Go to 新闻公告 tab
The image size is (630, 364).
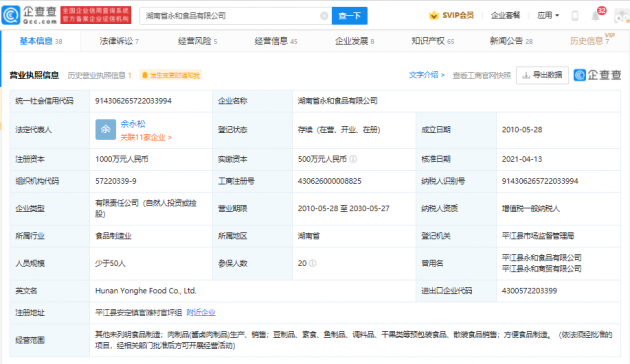(x=511, y=41)
